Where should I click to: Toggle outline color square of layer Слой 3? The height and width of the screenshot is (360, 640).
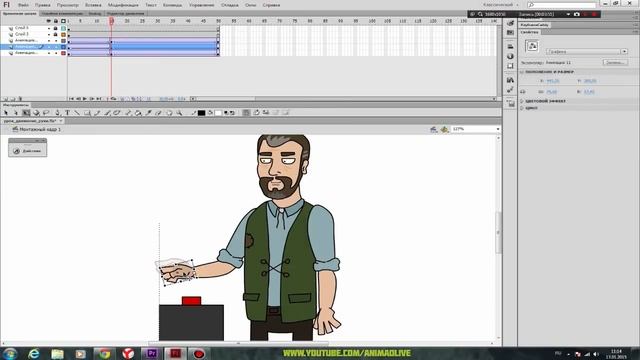point(63,34)
